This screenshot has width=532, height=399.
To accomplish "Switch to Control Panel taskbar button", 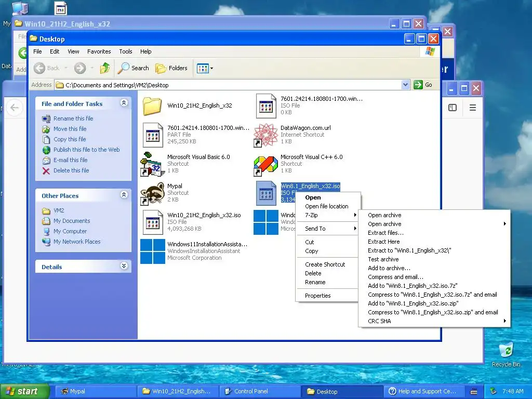I will [260, 391].
